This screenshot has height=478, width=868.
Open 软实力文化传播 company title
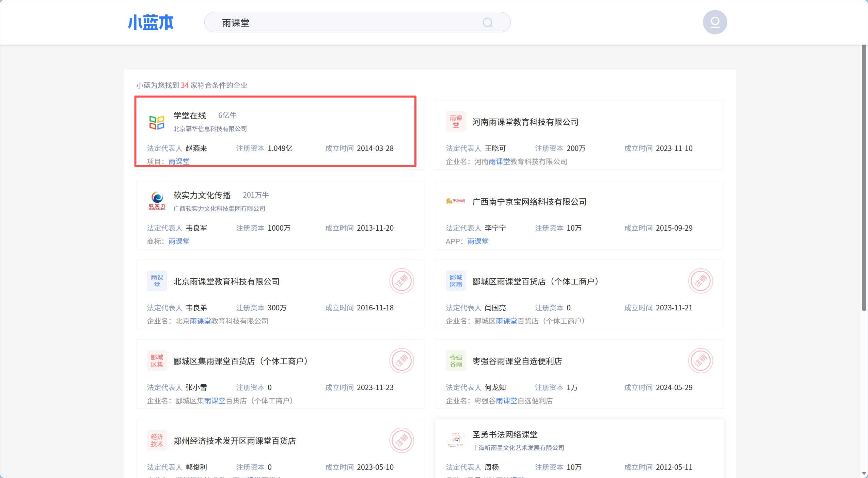click(202, 195)
